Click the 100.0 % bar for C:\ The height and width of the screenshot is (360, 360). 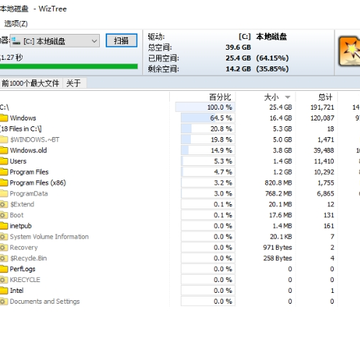(x=205, y=107)
